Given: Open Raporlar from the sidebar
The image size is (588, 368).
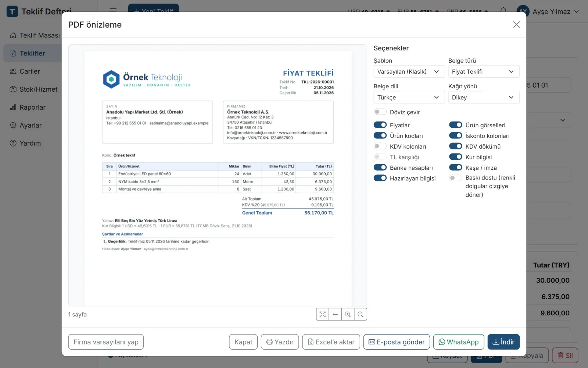Looking at the screenshot, I should tap(32, 107).
